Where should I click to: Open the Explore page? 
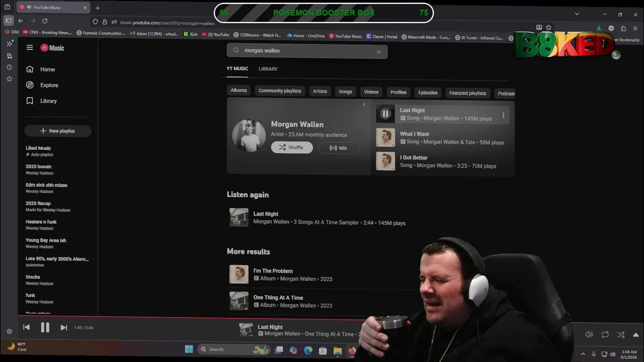tap(42, 85)
